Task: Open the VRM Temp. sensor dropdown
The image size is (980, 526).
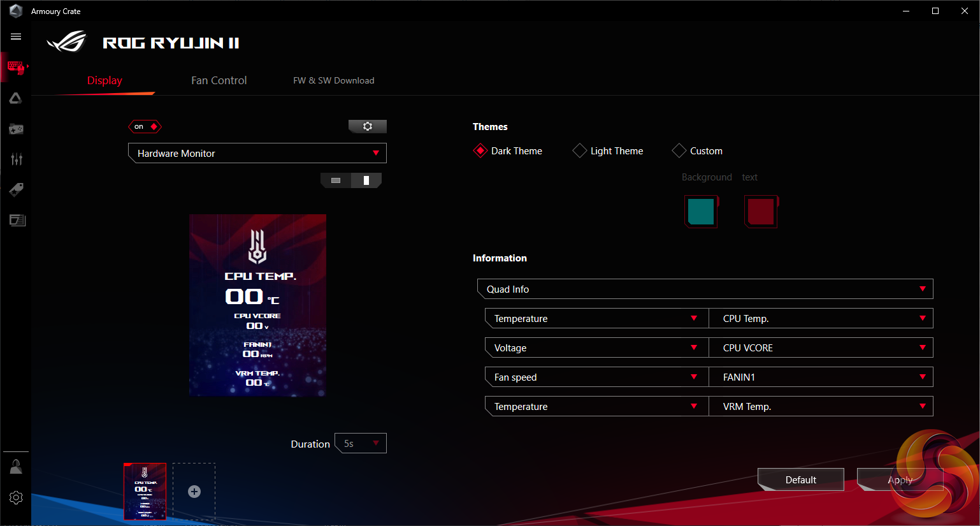Action: (821, 406)
